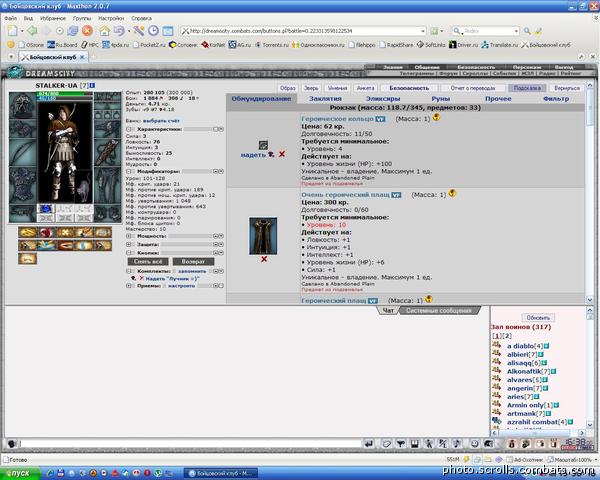The image size is (600, 480).
Task: Open the browser history clock icon
Action: [153, 31]
